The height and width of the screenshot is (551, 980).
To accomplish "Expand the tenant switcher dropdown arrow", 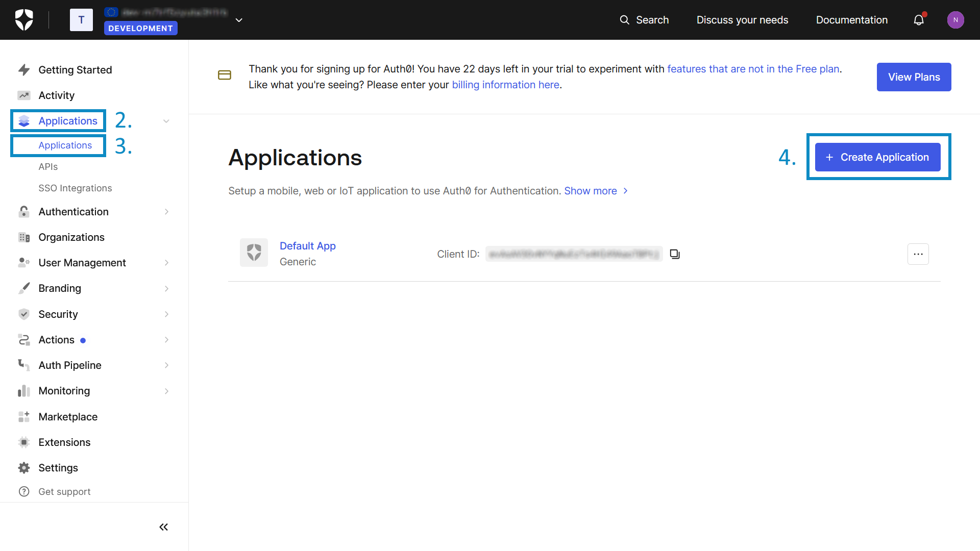I will 239,20.
